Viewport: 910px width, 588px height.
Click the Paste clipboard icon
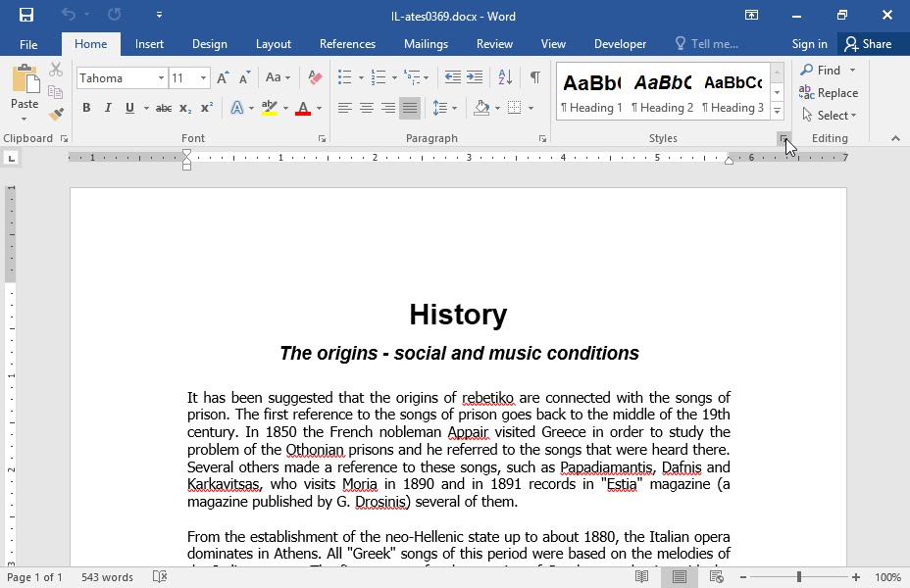(x=25, y=78)
